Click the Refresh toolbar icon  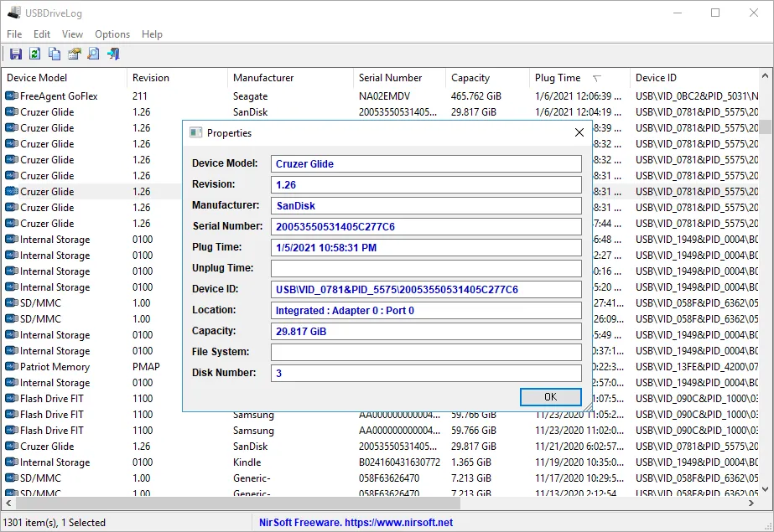pos(34,54)
